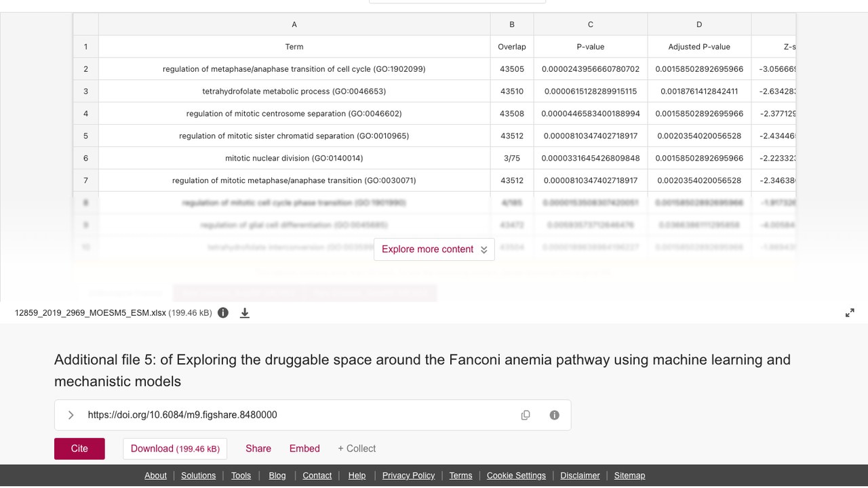View the Privacy Policy link
This screenshot has height=488, width=868.
pos(408,475)
